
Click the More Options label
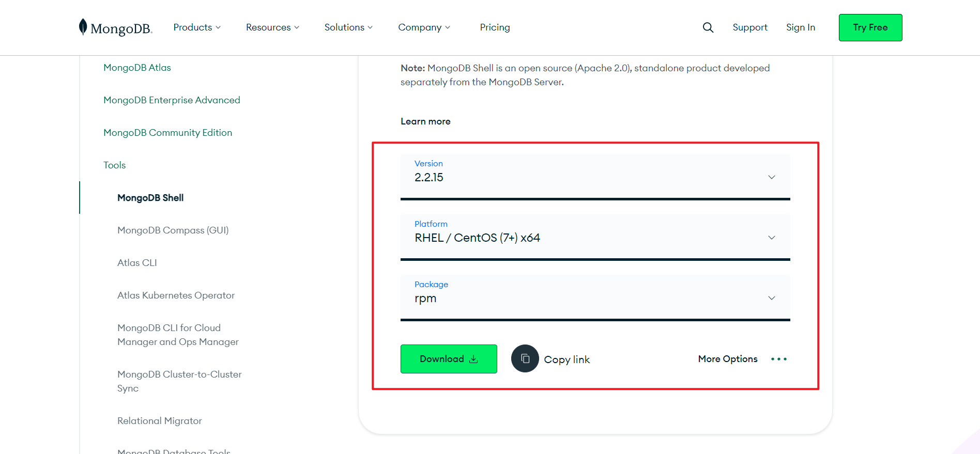[x=728, y=359]
